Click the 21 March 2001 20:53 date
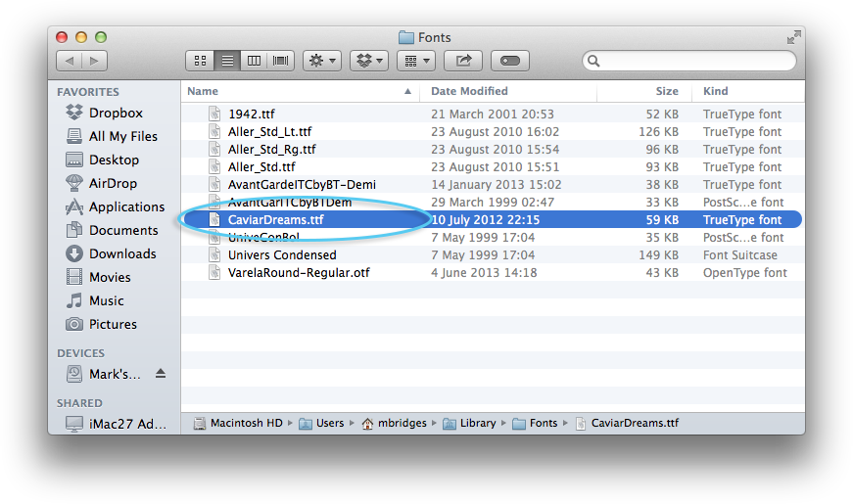Image resolution: width=853 pixels, height=504 pixels. 493,115
